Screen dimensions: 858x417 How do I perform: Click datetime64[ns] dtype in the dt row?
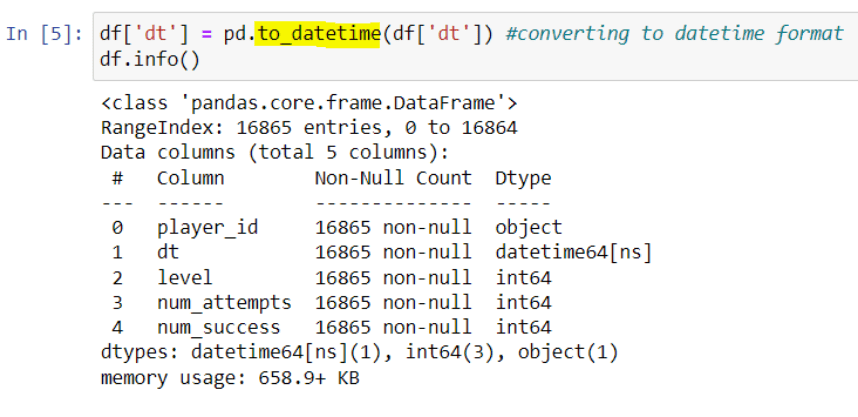[x=573, y=253]
